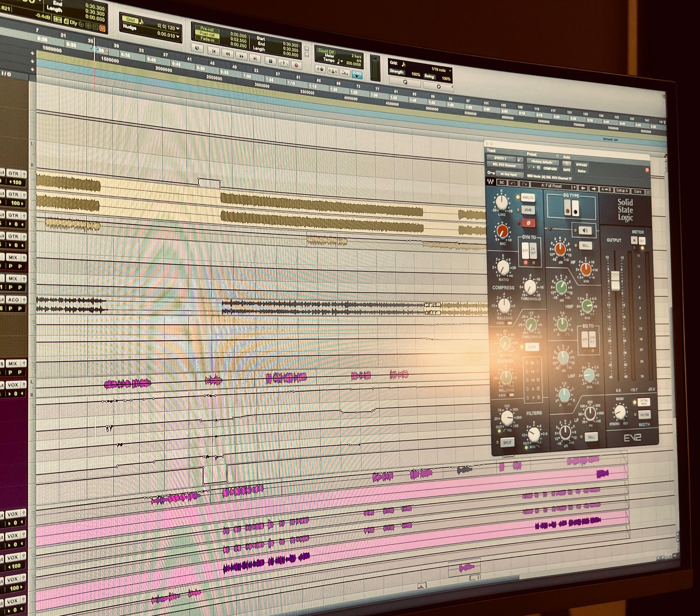Click the phase invert Ø button
Viewport: 700px width, 616px height.
pyautogui.click(x=528, y=223)
